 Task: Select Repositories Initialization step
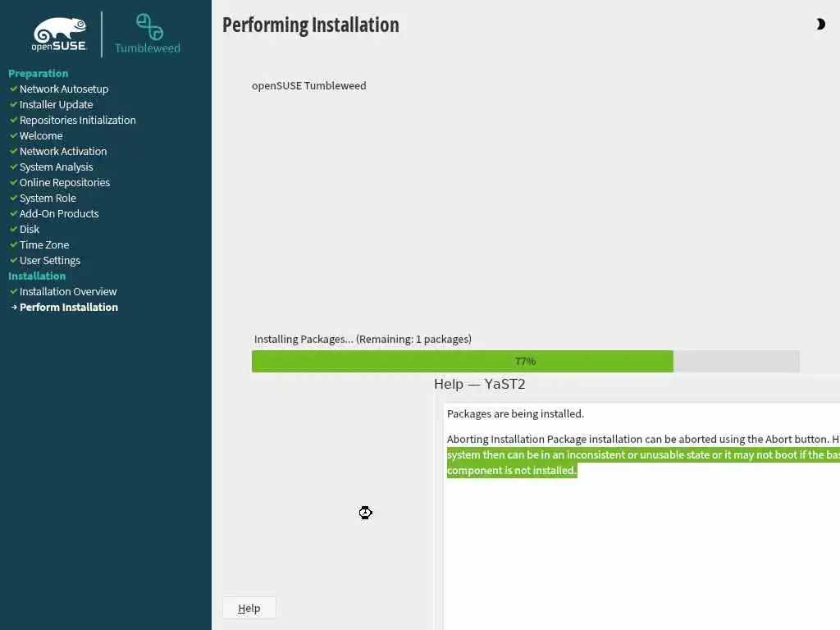coord(78,120)
